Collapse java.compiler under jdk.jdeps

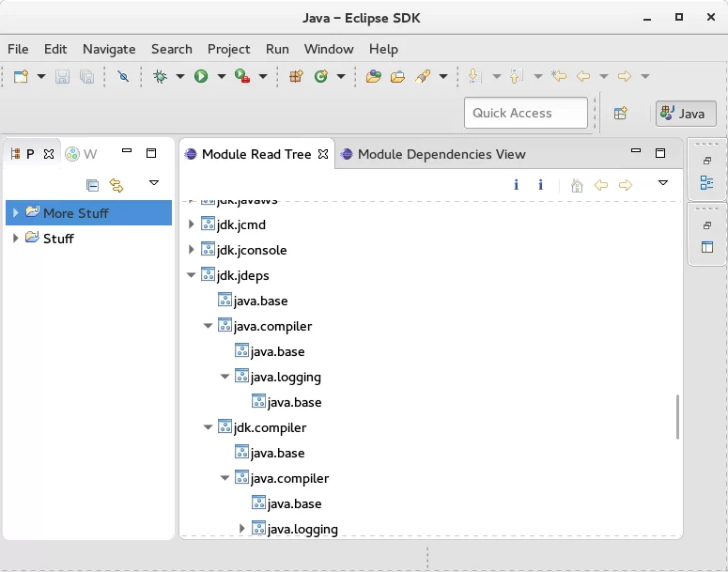click(x=208, y=326)
